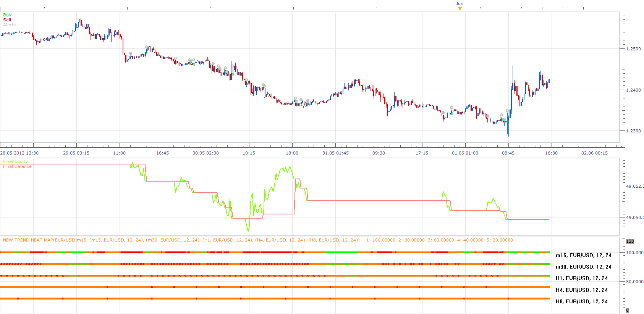Select the H1, EUR/USD, 12, 24 row label
This screenshot has height=314, width=644.
[582, 278]
